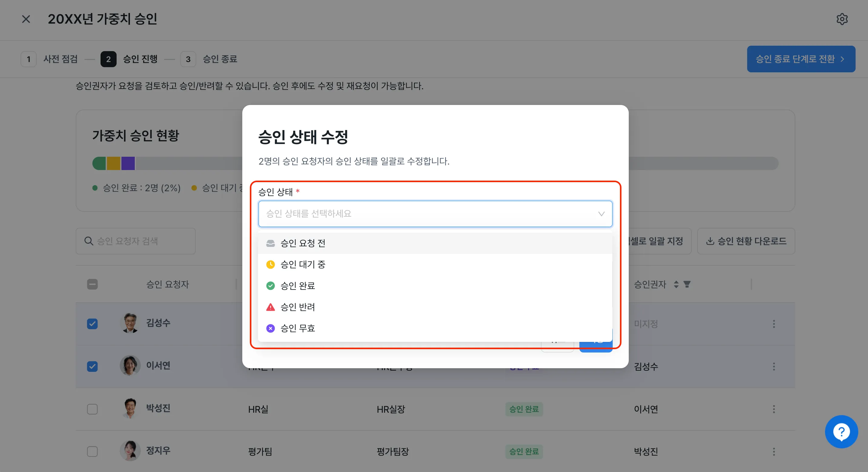Image resolution: width=868 pixels, height=472 pixels.
Task: Uncheck the 김성수 row checkbox
Action: (x=92, y=324)
